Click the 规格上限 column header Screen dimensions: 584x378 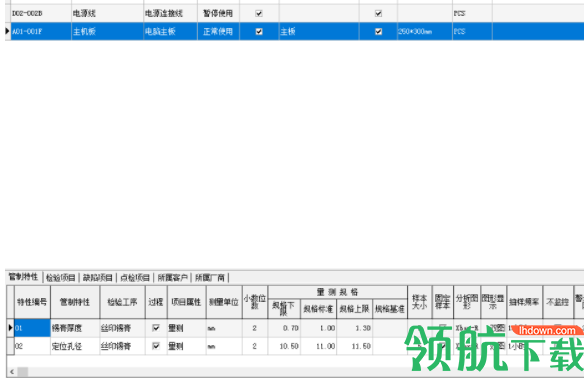coord(354,309)
